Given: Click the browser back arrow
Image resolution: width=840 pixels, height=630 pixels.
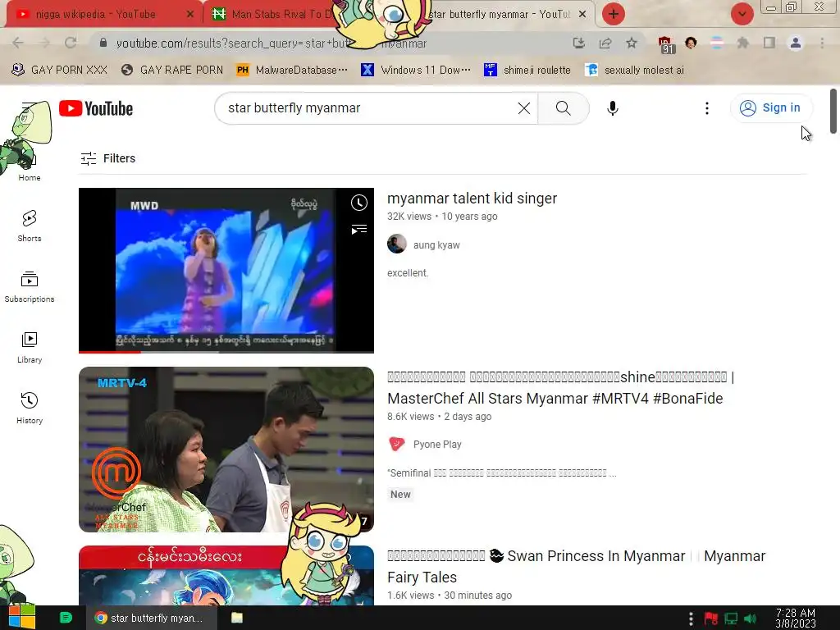Looking at the screenshot, I should tap(18, 43).
